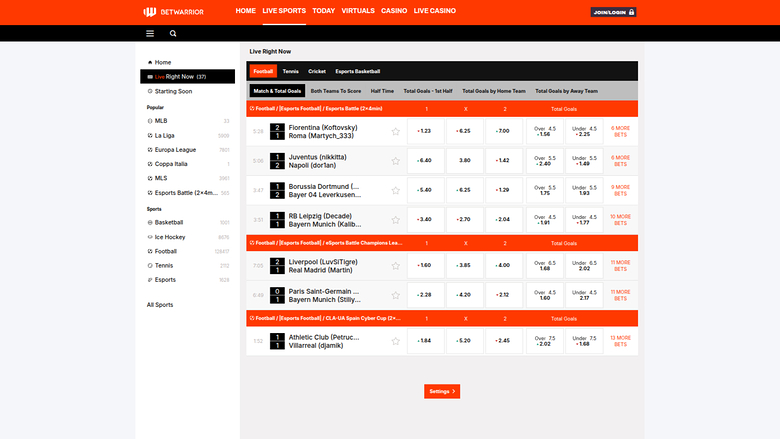Expand 10 More Bets for RB Leipzig match

pyautogui.click(x=620, y=220)
